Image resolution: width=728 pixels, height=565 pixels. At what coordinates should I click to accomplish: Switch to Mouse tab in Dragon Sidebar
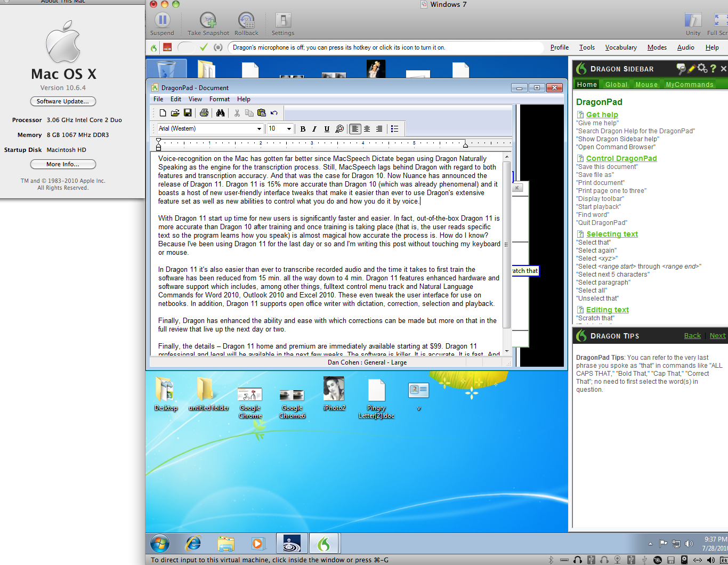[646, 84]
